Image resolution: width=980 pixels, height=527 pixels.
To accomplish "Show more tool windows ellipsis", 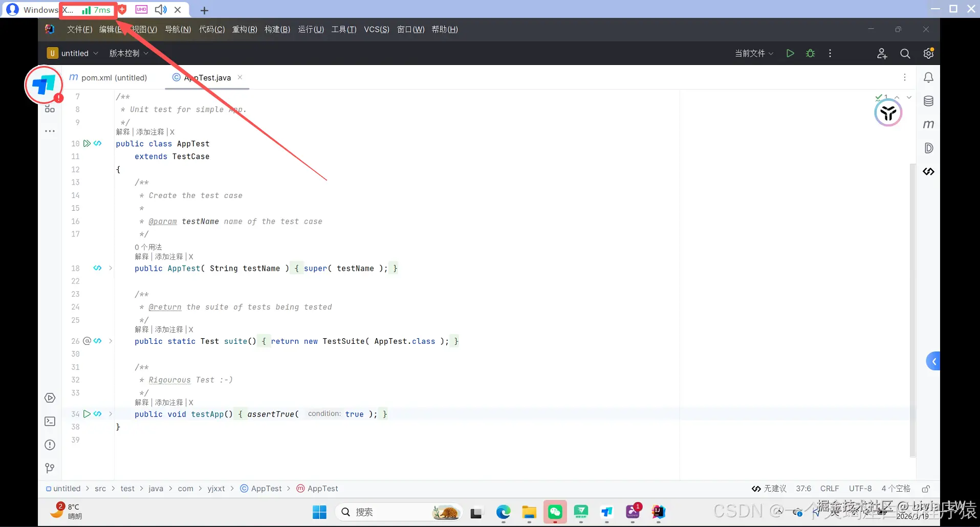I will coord(50,131).
